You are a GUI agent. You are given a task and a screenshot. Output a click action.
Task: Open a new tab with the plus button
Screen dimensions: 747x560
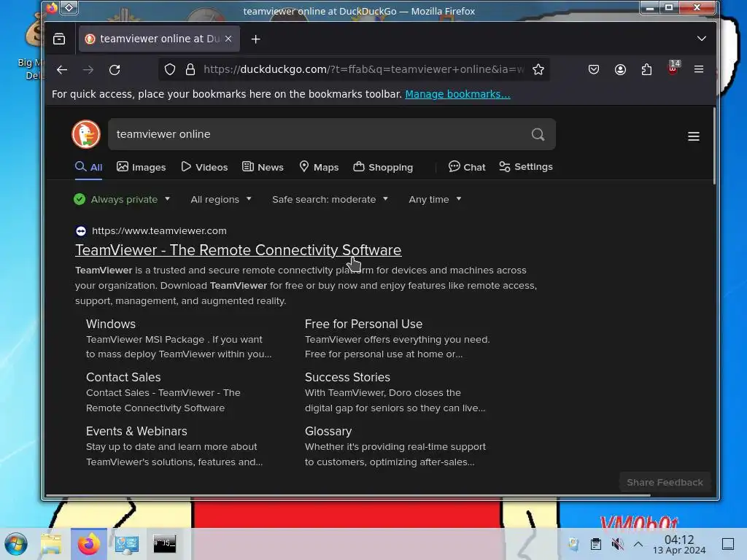click(256, 39)
